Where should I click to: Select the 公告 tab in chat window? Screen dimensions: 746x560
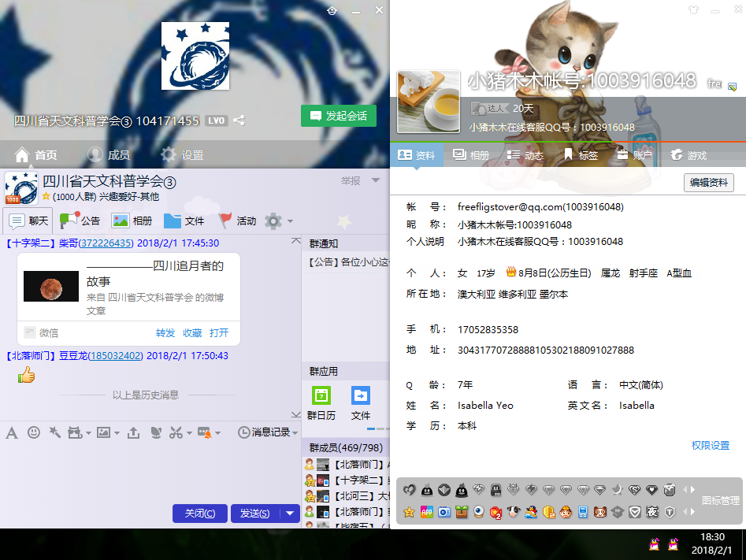point(80,221)
